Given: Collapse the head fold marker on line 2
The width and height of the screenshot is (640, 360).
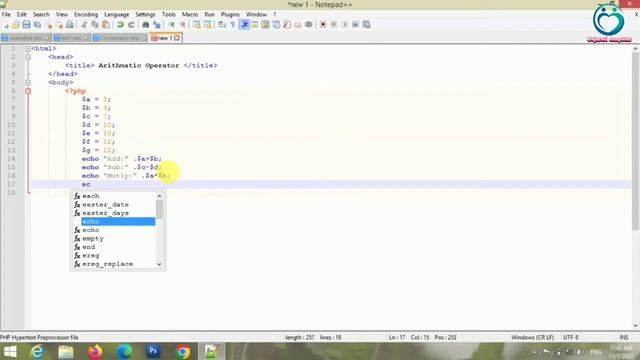Looking at the screenshot, I should (28, 57).
